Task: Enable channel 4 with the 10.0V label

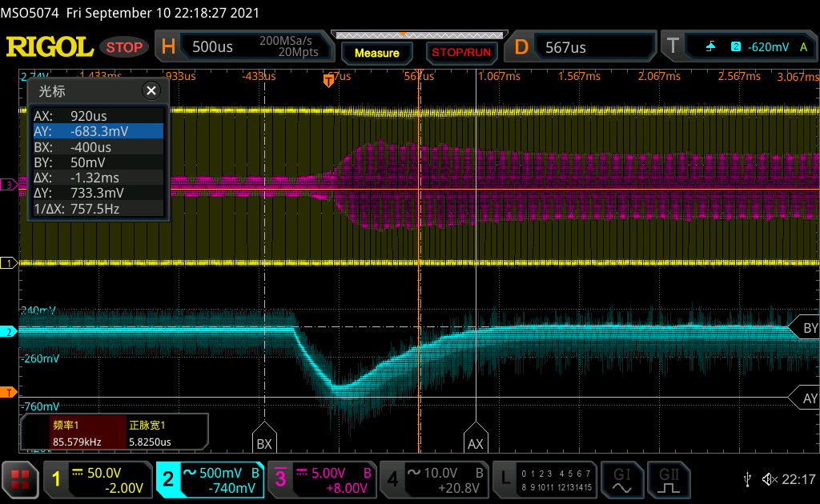Action: coord(434,479)
